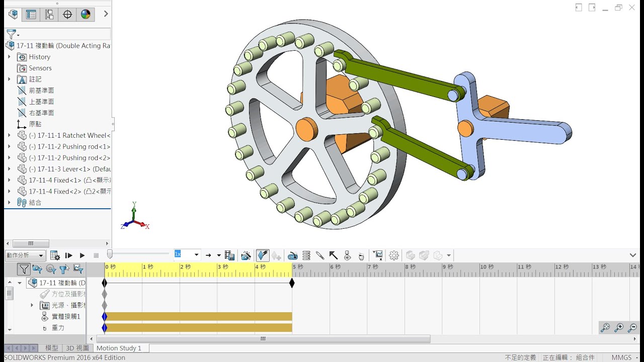The width and height of the screenshot is (644, 362).
Task: Open the ConfigurationManager tab icon
Action: (49, 14)
